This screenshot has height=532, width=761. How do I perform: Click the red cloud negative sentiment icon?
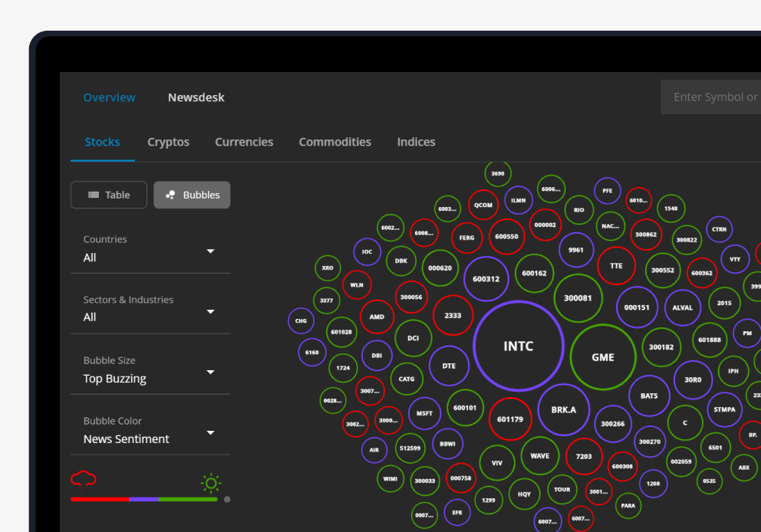pyautogui.click(x=83, y=480)
